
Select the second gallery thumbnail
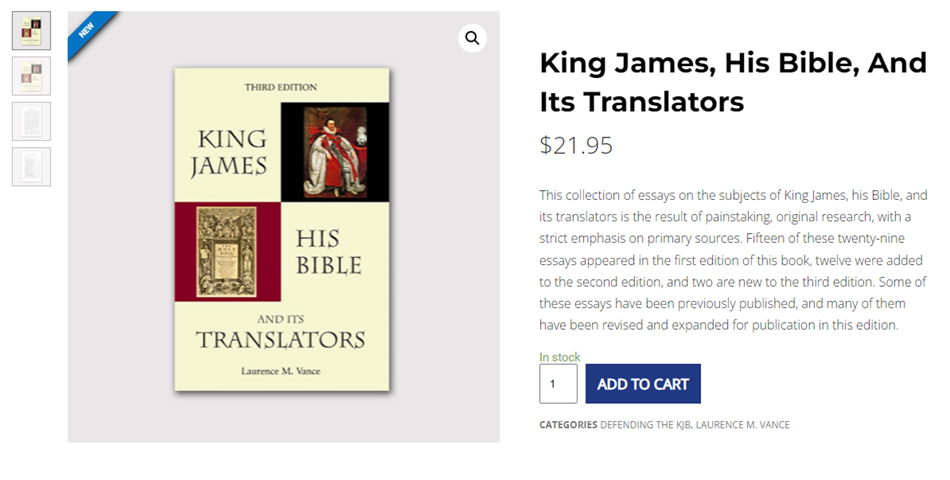click(x=31, y=76)
